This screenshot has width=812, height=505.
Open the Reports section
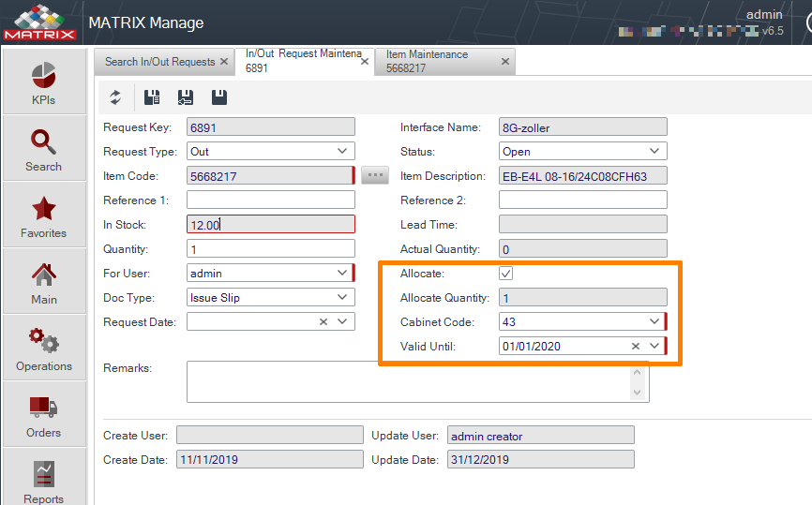click(x=44, y=479)
